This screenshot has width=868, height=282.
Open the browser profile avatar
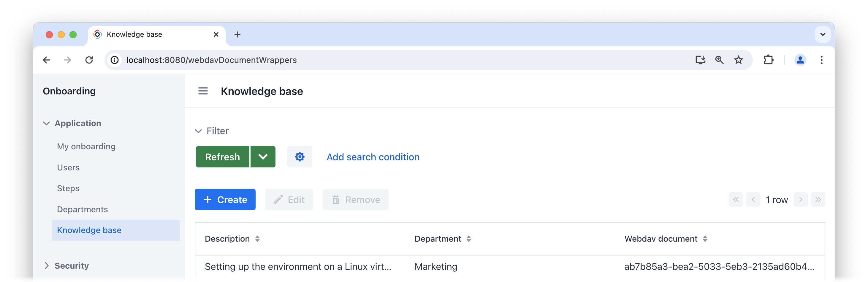pos(800,60)
